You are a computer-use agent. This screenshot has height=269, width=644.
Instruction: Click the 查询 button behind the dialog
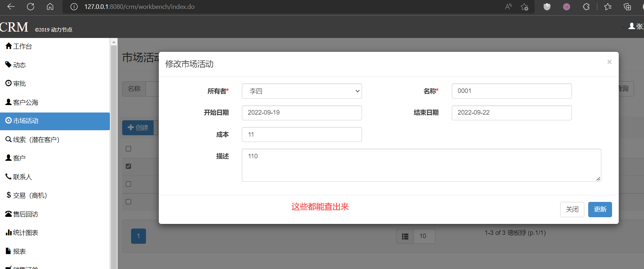pyautogui.click(x=625, y=89)
